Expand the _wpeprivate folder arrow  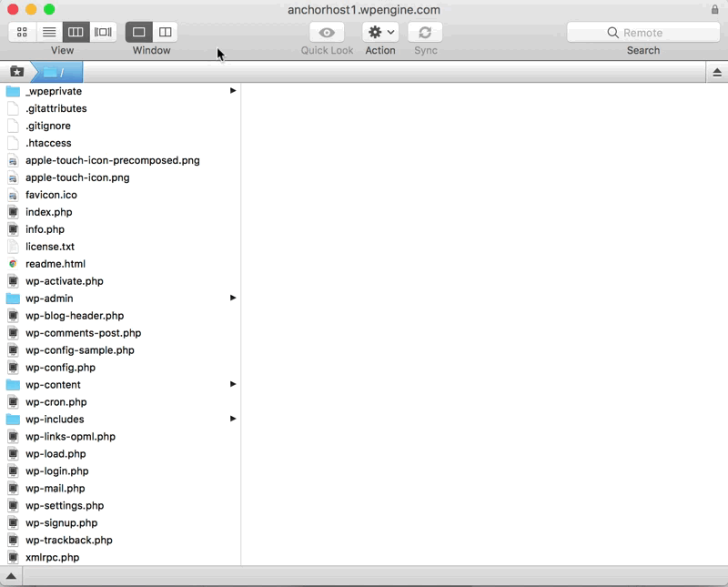coord(233,91)
